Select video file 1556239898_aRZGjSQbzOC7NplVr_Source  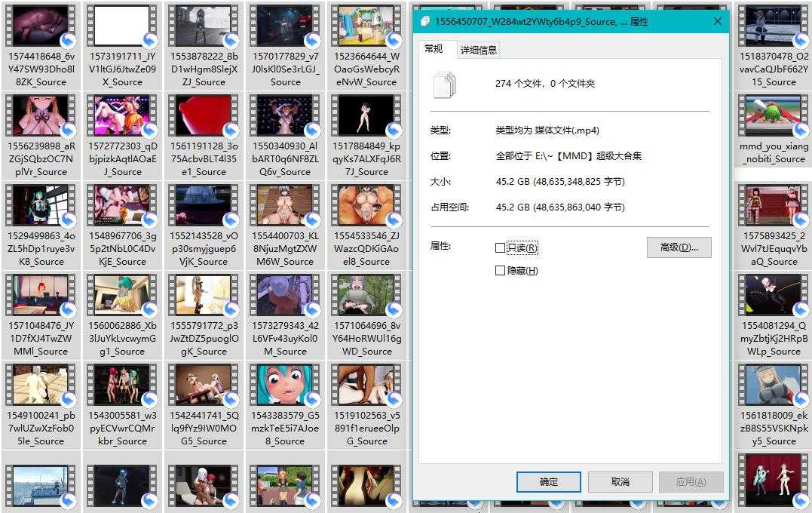point(41,137)
